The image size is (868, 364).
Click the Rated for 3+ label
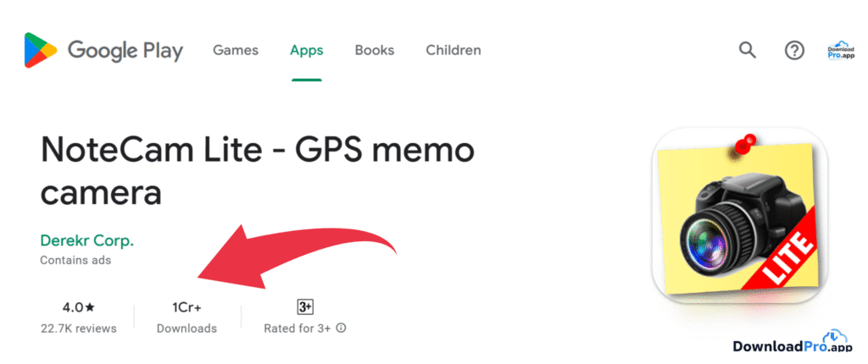pyautogui.click(x=298, y=328)
